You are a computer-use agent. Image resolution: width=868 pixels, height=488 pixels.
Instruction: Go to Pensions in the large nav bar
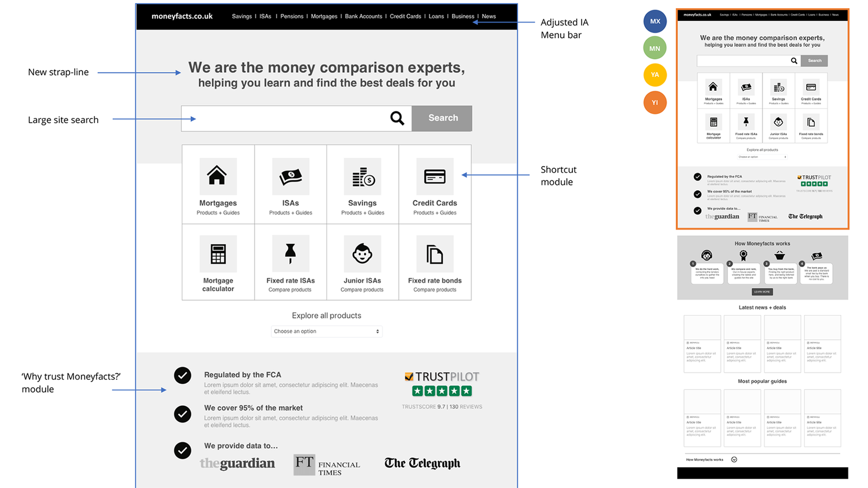[292, 16]
